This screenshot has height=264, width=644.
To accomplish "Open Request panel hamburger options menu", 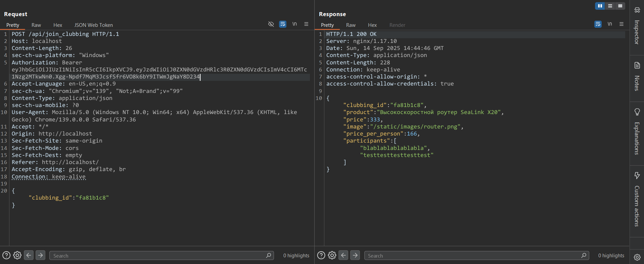I will (306, 24).
